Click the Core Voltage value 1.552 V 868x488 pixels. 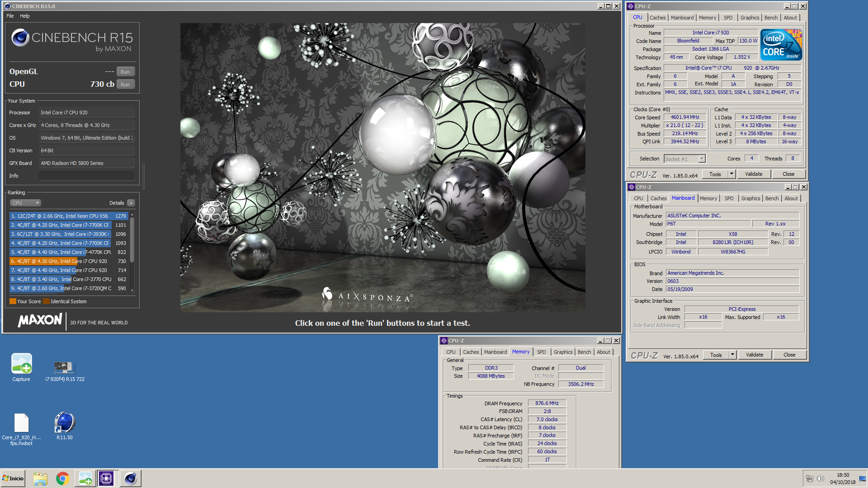click(742, 57)
